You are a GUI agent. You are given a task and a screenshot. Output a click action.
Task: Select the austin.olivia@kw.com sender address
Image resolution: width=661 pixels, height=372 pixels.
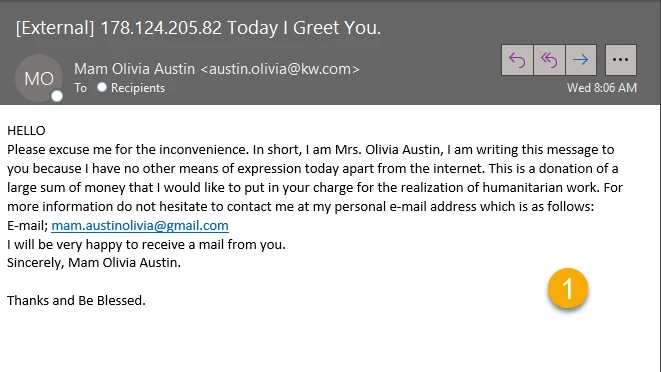pyautogui.click(x=280, y=69)
